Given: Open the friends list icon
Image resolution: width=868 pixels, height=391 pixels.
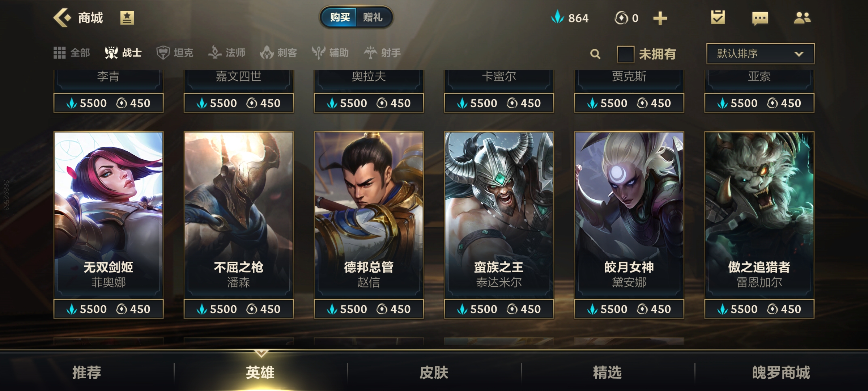Looking at the screenshot, I should tap(802, 18).
